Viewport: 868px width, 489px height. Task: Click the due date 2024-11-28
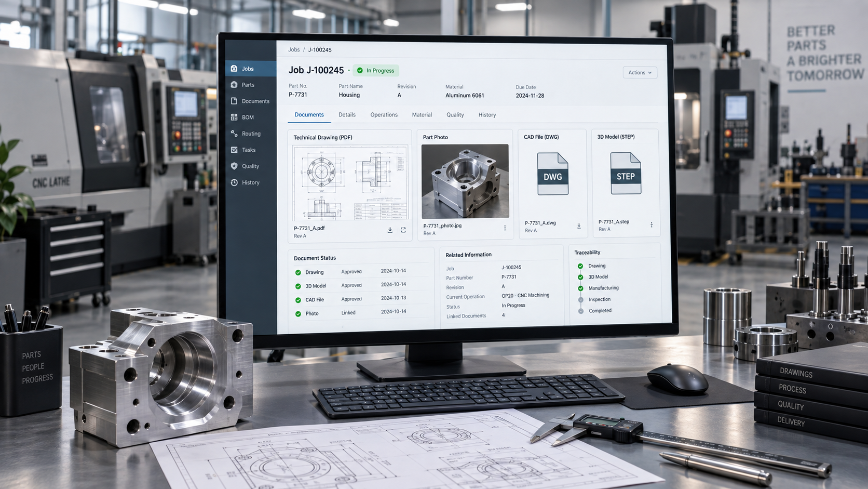[530, 96]
